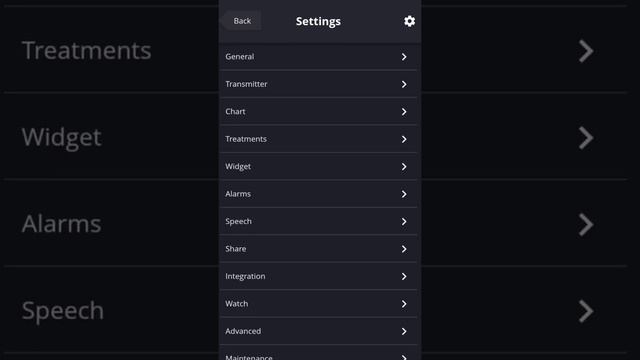
Task: Click the large background Treatments arrow
Action: [586, 51]
